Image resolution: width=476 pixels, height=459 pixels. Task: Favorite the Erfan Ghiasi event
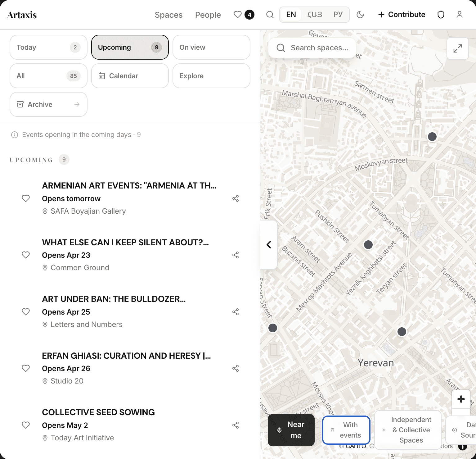tap(26, 368)
